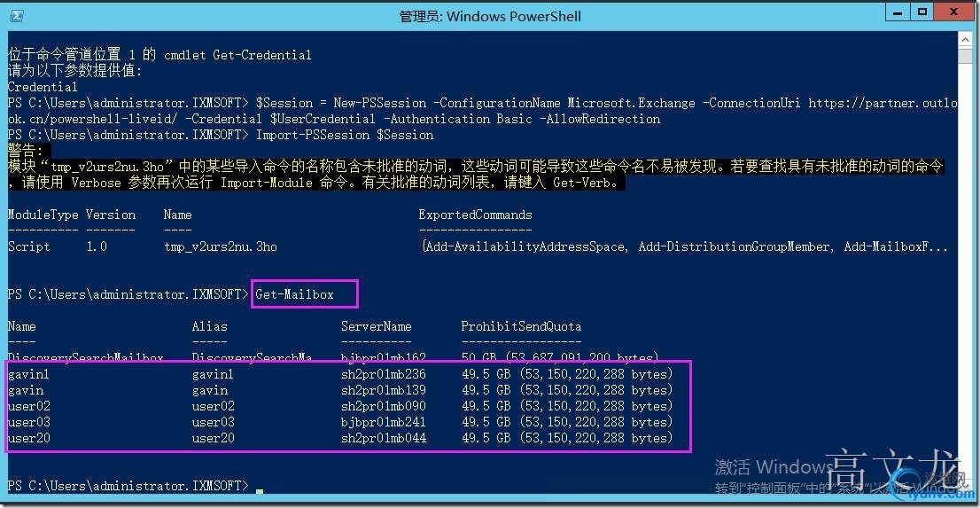Click the ProhibitSendQuota column header
The image size is (980, 508).
[521, 326]
